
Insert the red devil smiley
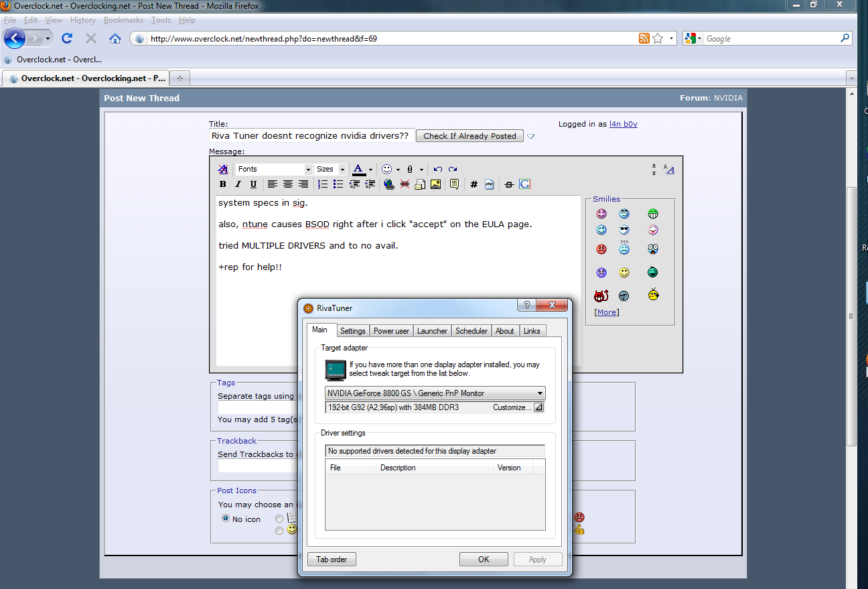pos(601,295)
